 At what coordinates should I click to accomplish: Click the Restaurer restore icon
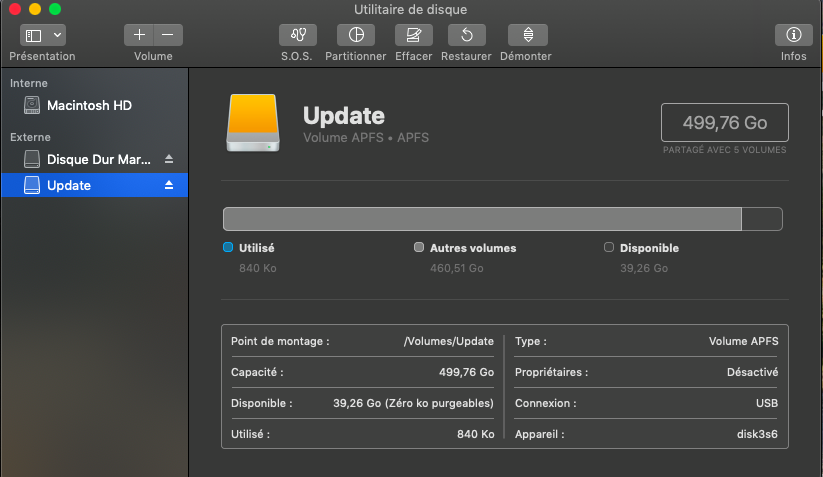click(x=467, y=35)
